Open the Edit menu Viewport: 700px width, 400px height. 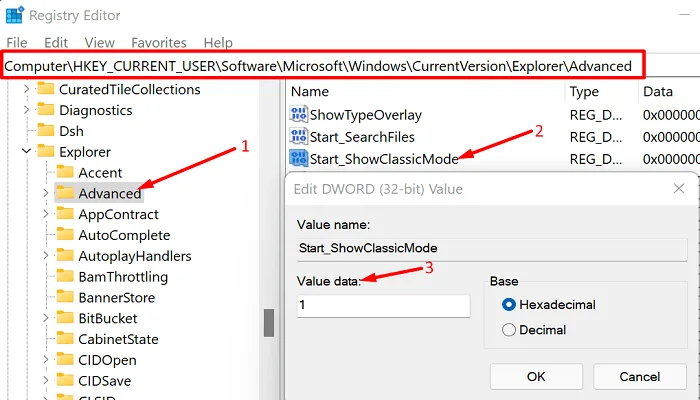(x=56, y=42)
